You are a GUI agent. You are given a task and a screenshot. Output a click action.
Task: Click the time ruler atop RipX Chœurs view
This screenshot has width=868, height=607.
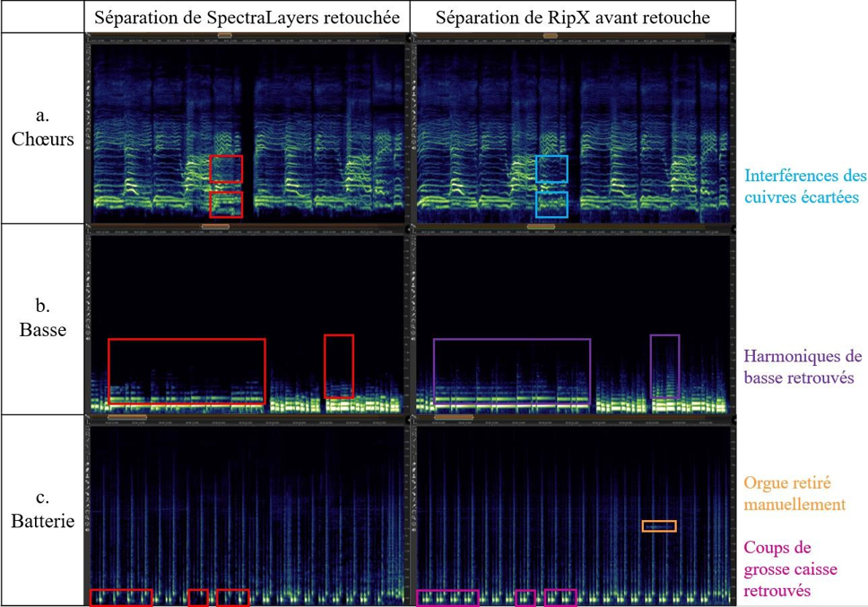click(x=574, y=40)
